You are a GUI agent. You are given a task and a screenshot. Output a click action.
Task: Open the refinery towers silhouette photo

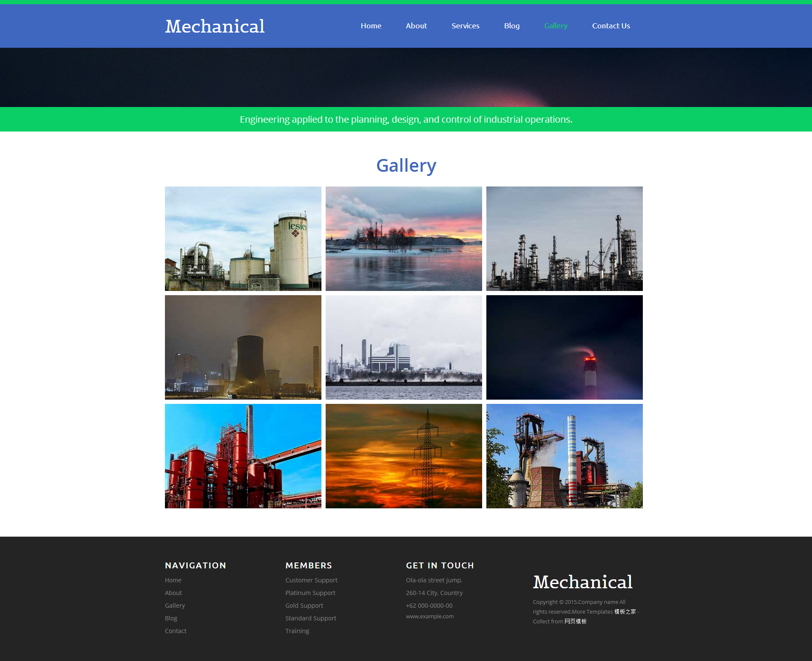[x=565, y=239]
